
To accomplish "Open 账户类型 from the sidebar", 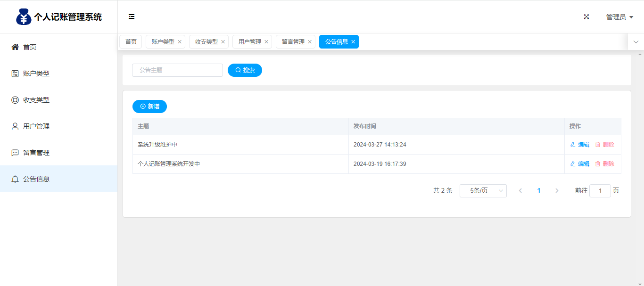I will click(36, 74).
